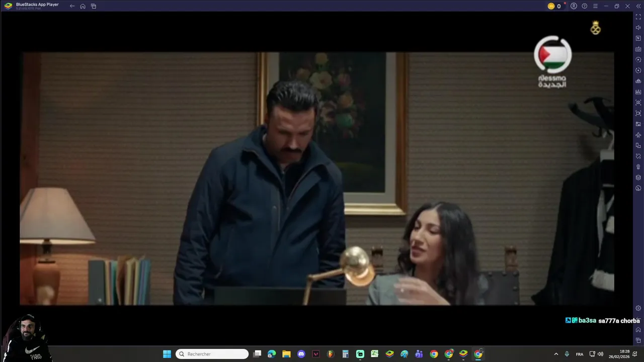Image resolution: width=644 pixels, height=362 pixels.
Task: Toggle the cursor lock sidebar icon
Action: tap(638, 38)
